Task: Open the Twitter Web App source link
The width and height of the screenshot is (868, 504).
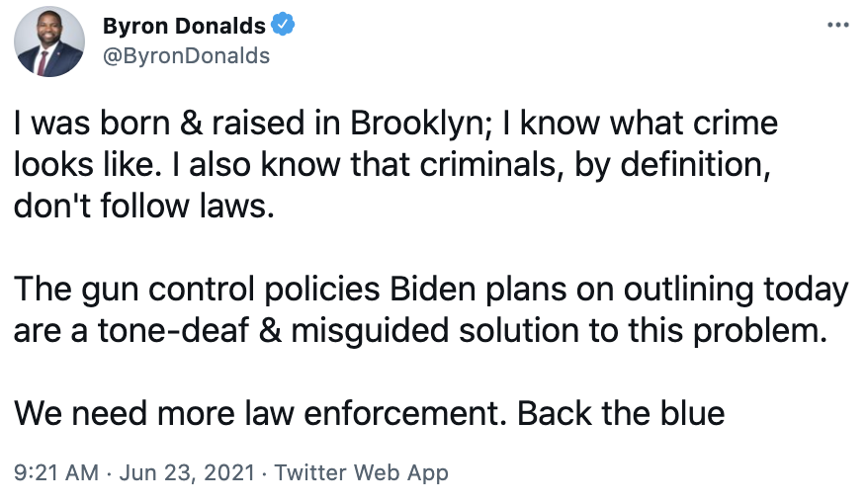Action: (x=362, y=473)
